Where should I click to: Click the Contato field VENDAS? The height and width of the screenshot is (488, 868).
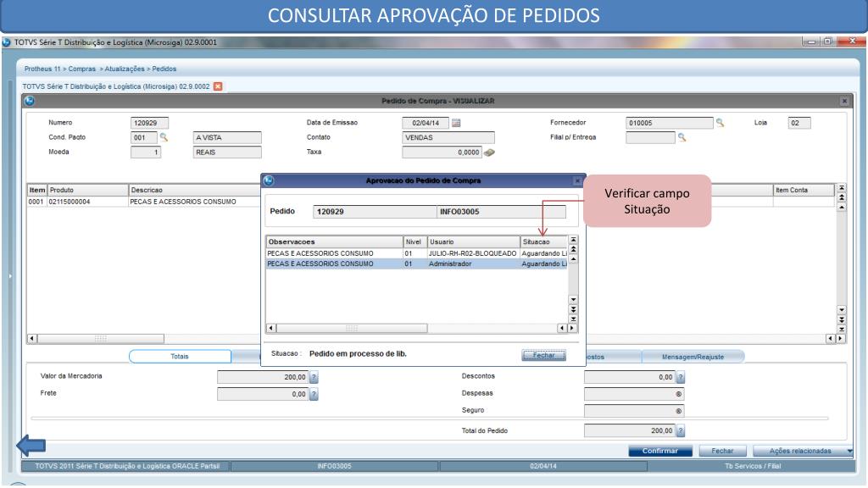[448, 137]
